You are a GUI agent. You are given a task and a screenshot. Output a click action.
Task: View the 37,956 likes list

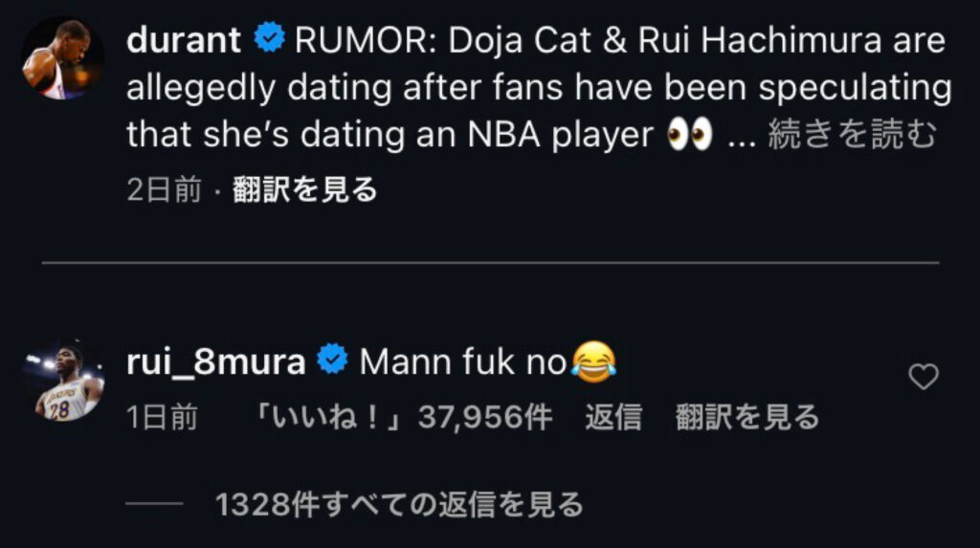403,417
